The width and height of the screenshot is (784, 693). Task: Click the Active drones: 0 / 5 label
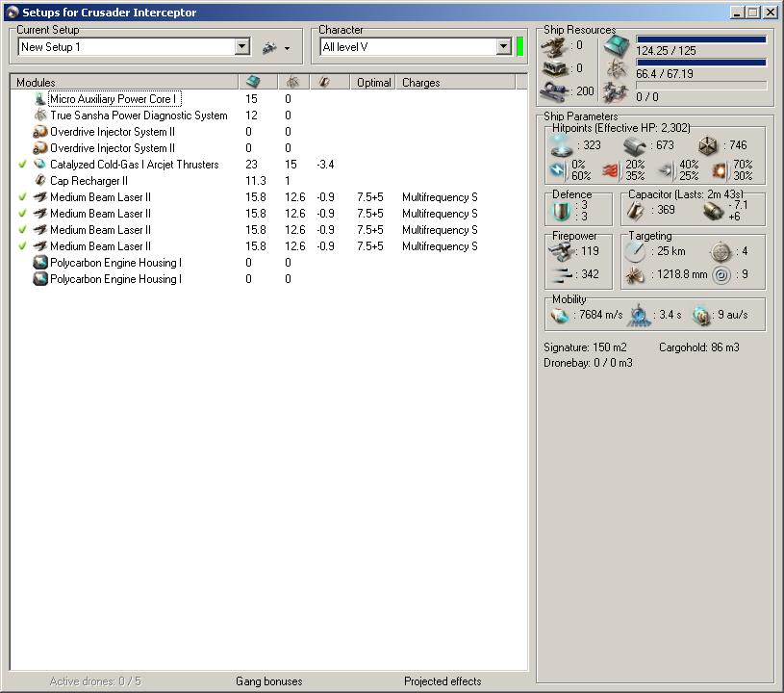[95, 681]
